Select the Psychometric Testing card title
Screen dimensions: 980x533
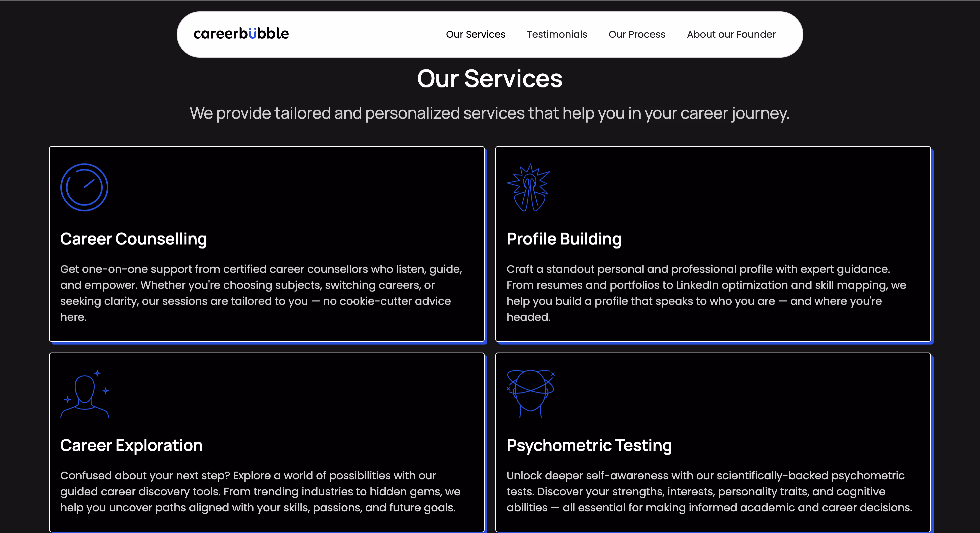[x=589, y=445]
